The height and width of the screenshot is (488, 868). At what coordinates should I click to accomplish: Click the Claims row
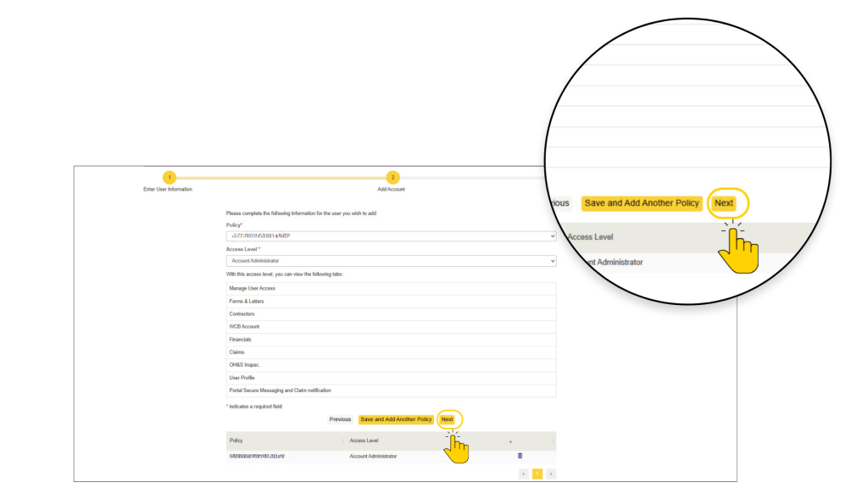pos(391,352)
